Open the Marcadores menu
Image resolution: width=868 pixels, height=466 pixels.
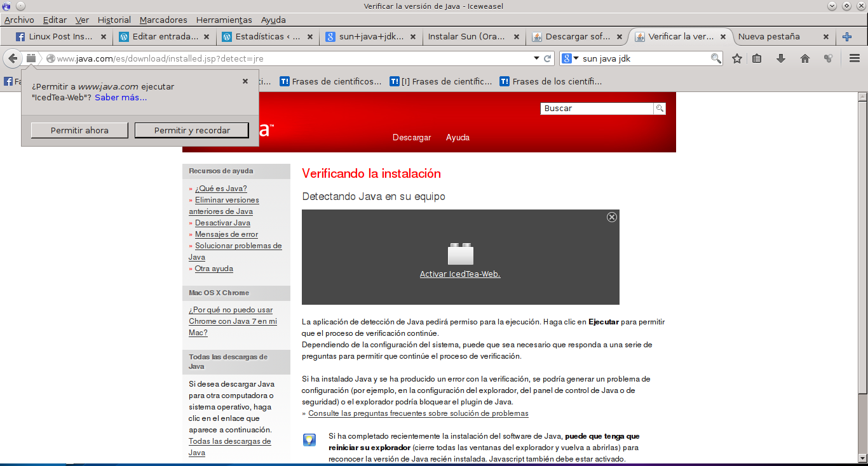(163, 20)
